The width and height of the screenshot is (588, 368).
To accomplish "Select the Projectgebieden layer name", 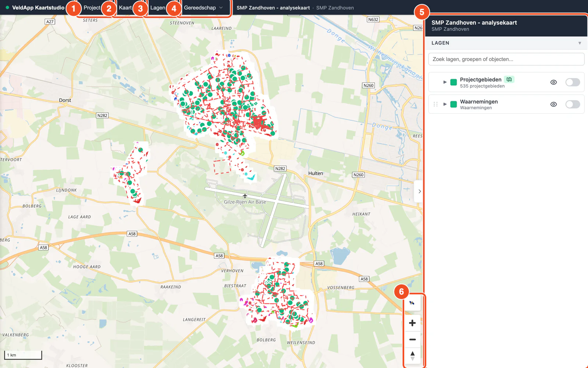I will (x=481, y=79).
